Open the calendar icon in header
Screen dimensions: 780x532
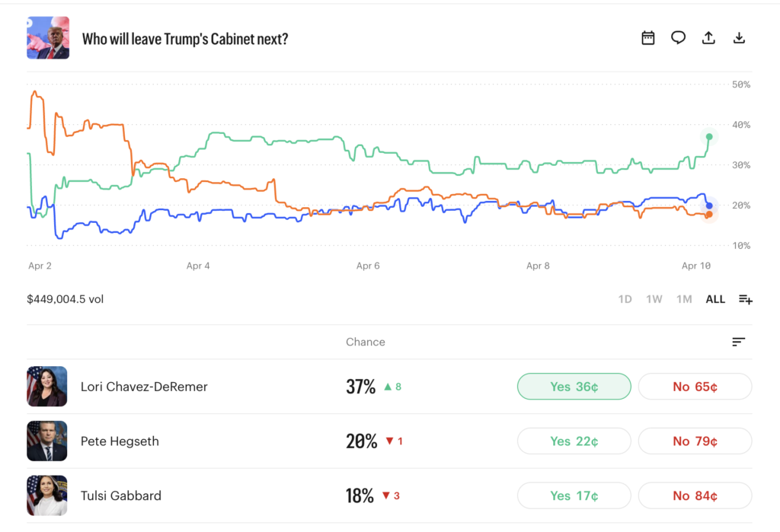[x=648, y=38]
